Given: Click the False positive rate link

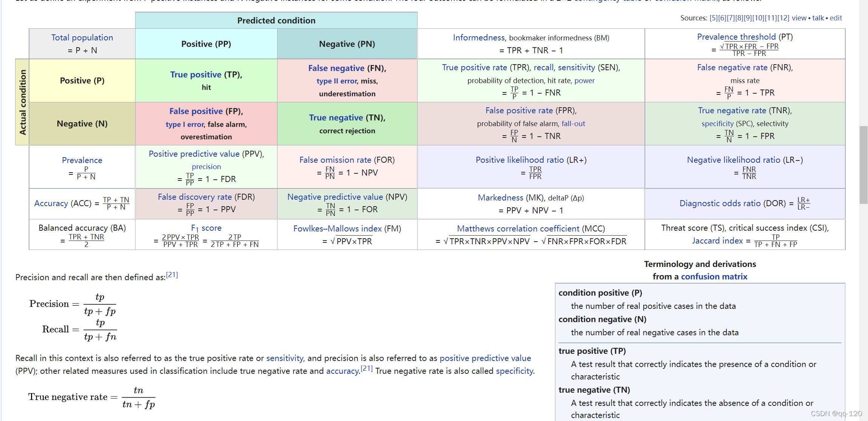Looking at the screenshot, I should pyautogui.click(x=519, y=110).
